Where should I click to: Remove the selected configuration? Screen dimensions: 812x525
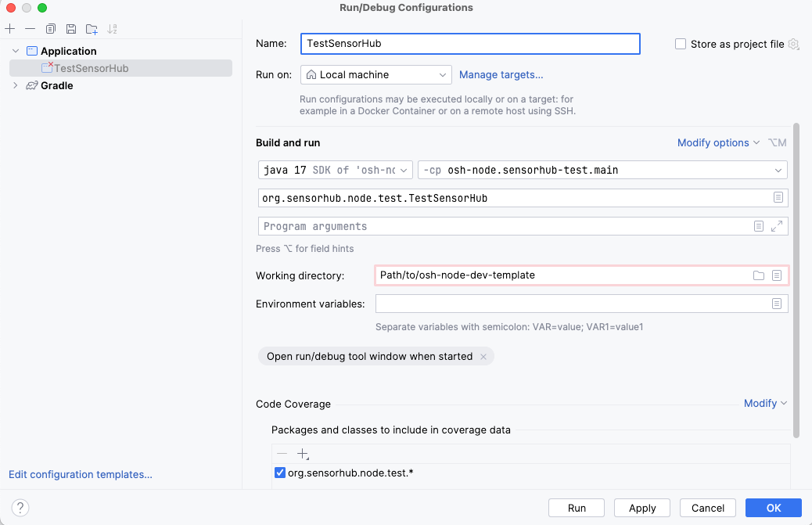point(30,28)
